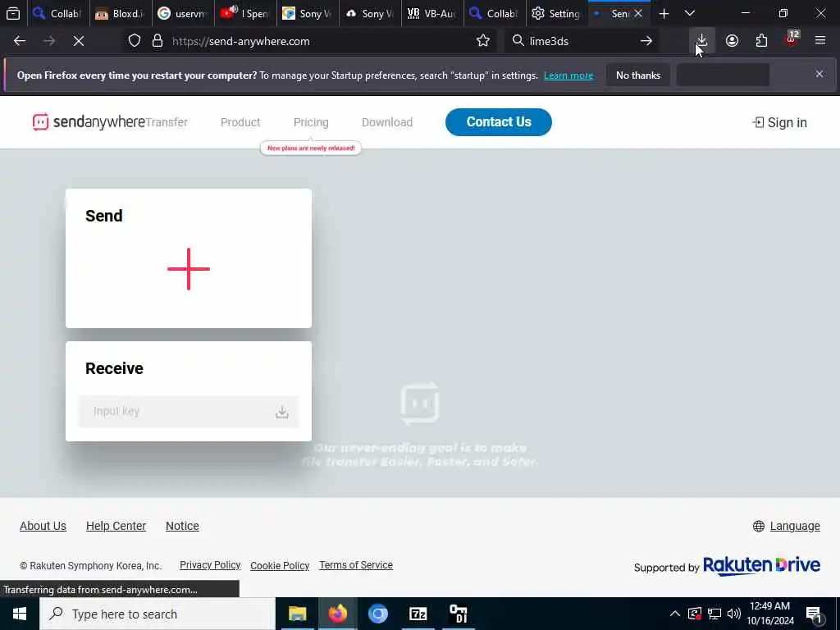840x630 pixels.
Task: Open the Product menu
Action: pos(240,122)
